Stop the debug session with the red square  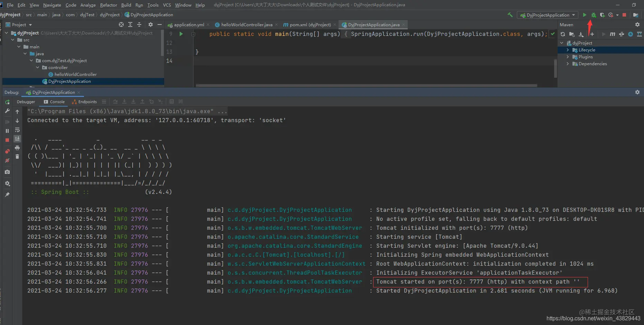click(7, 140)
